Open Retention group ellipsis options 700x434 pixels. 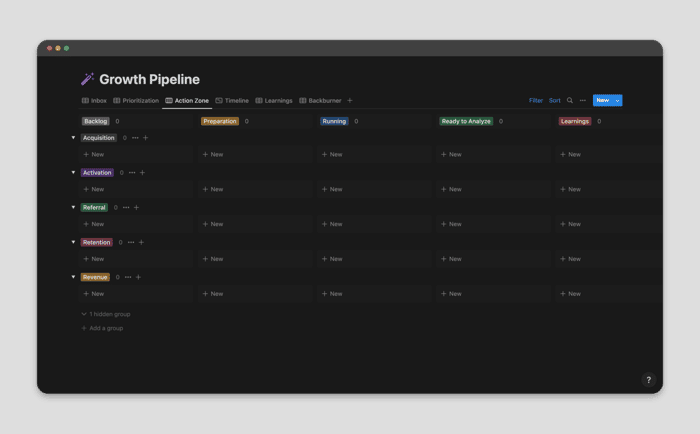[x=131, y=242]
